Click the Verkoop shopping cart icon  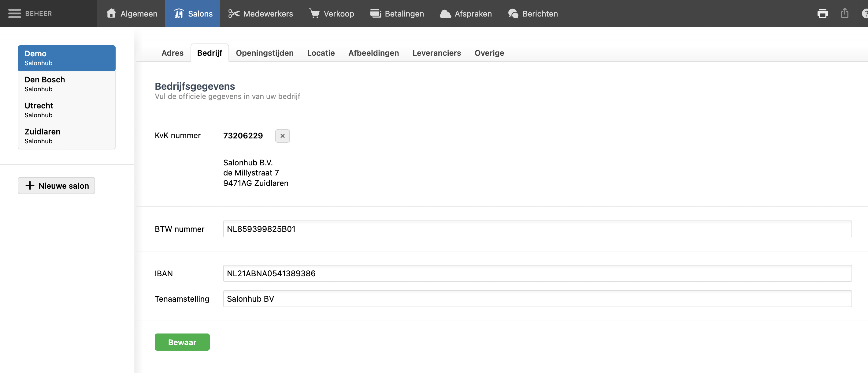(x=314, y=13)
